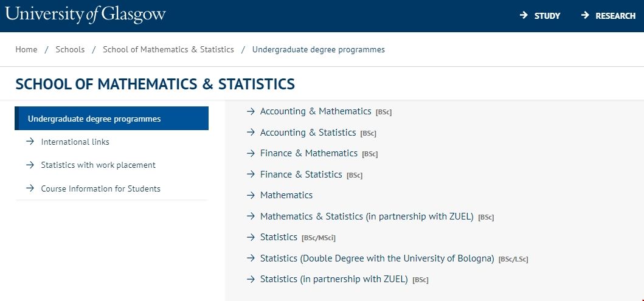Navigate to Schools breadcrumb link
Image resolution: width=644 pixels, height=301 pixels.
point(70,49)
